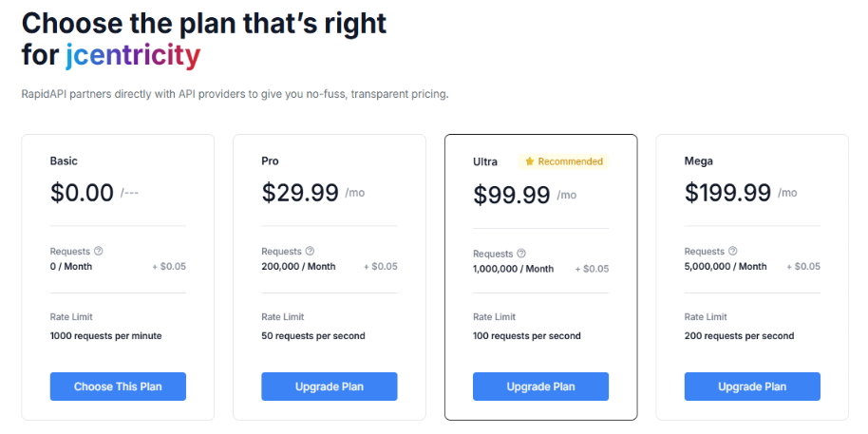
Task: Click 1,000,000 / Month requests text
Action: [x=513, y=269]
